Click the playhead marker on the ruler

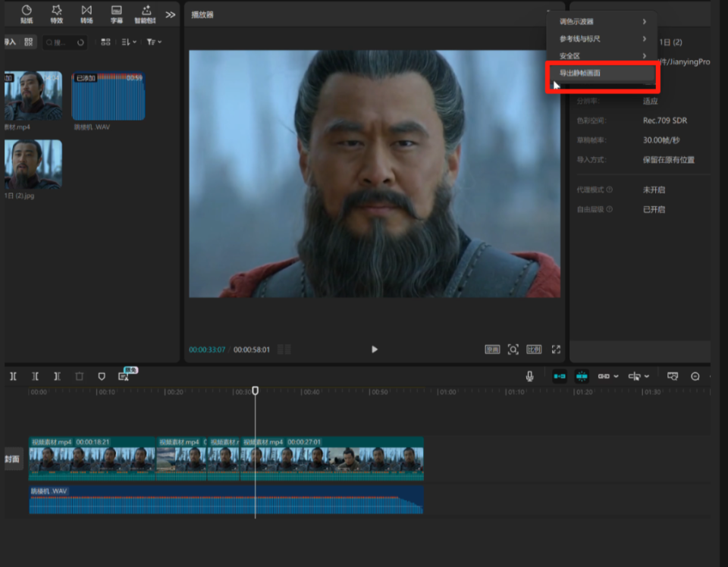255,390
